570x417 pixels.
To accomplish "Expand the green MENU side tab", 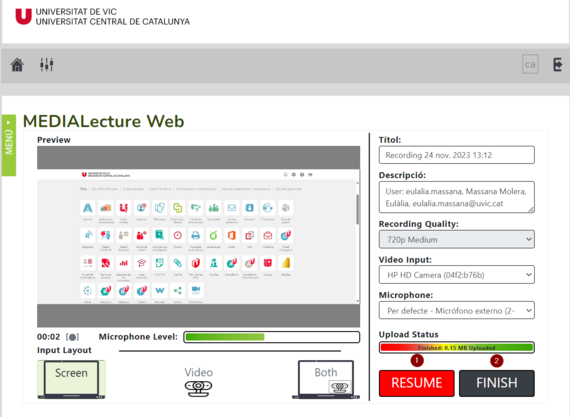I will coord(9,145).
